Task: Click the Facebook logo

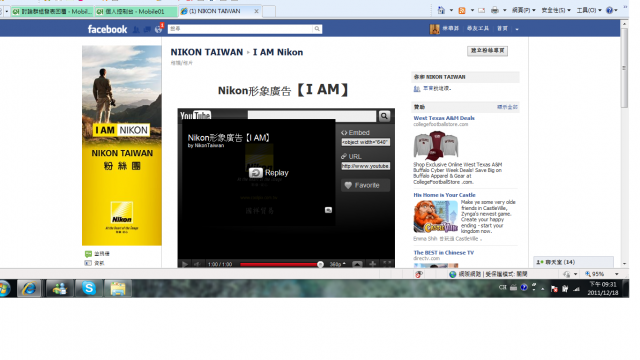Action: click(107, 29)
